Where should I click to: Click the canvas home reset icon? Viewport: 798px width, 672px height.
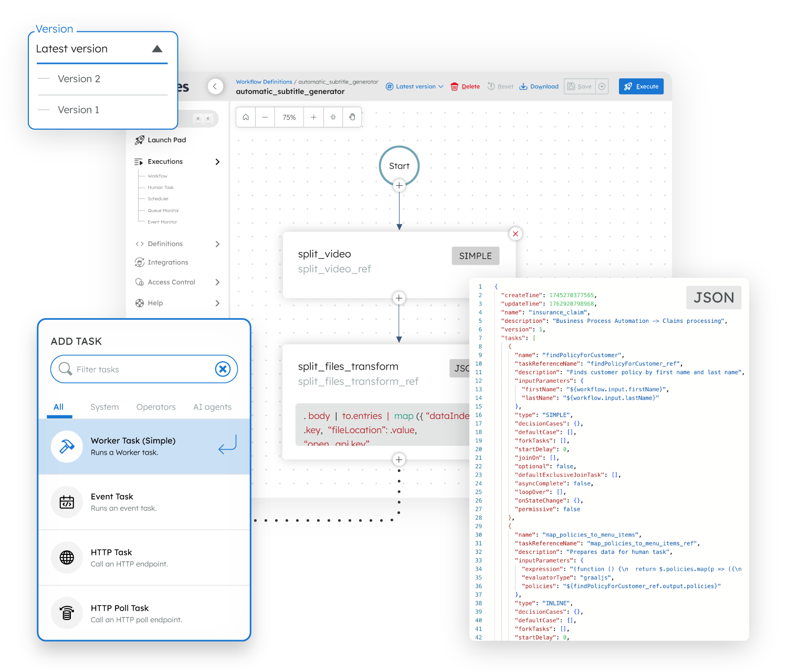coord(245,117)
